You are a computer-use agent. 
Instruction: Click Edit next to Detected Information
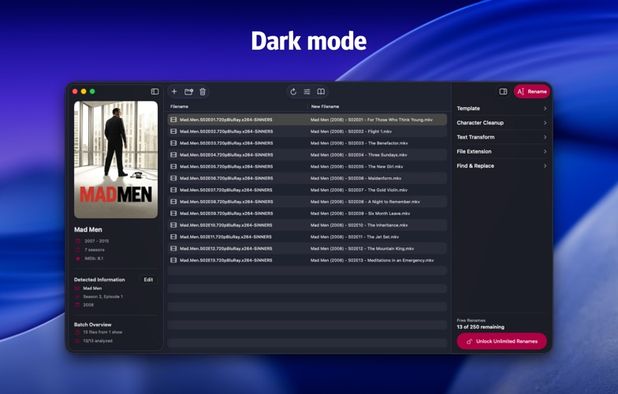click(148, 279)
